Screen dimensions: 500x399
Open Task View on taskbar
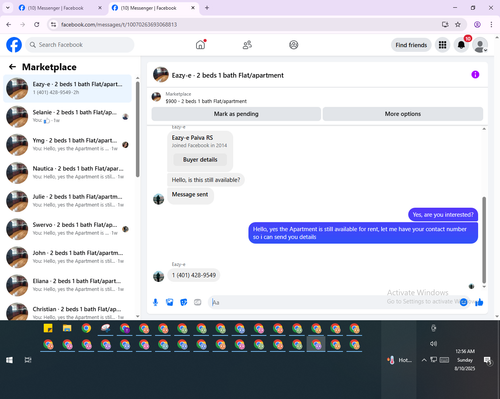tap(28, 360)
